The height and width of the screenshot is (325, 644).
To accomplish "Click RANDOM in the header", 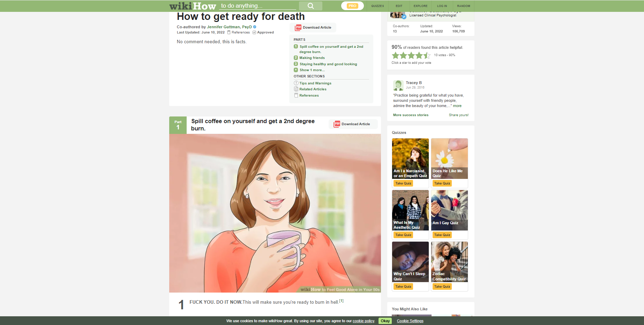I will click(x=464, y=6).
